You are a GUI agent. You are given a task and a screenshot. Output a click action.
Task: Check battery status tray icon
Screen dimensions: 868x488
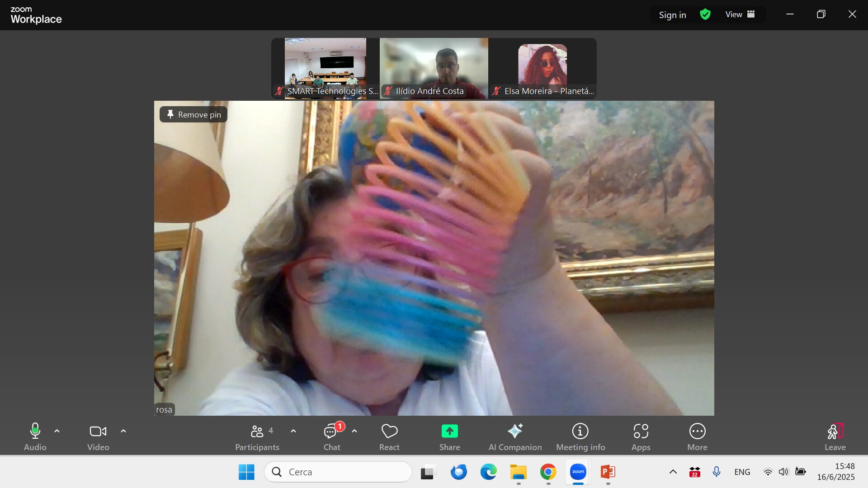(800, 472)
